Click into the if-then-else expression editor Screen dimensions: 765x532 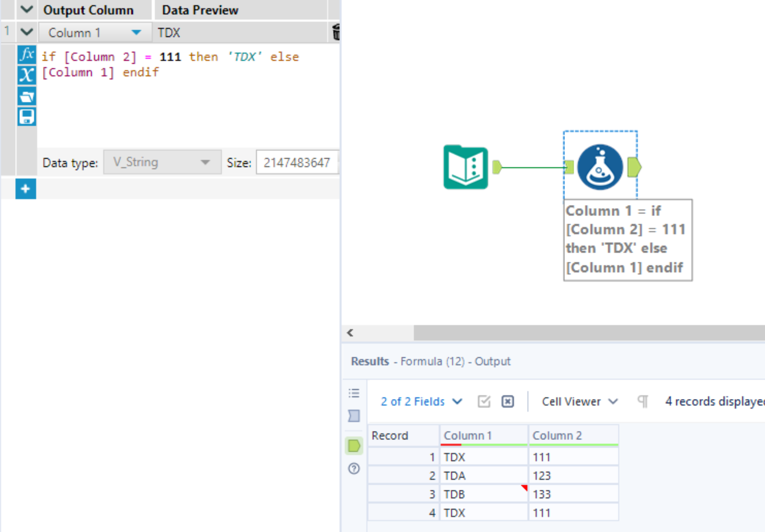pyautogui.click(x=188, y=95)
